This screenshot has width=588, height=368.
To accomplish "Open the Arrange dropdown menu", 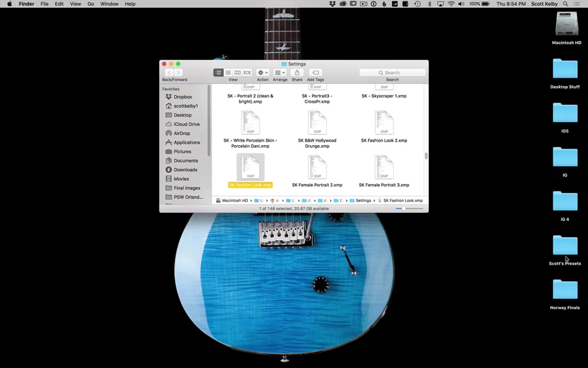I will (280, 73).
